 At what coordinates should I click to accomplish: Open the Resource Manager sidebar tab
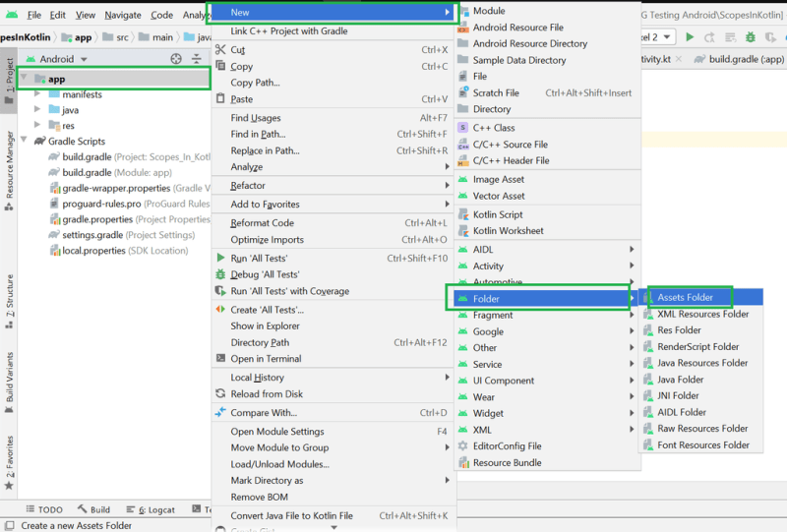[x=9, y=171]
